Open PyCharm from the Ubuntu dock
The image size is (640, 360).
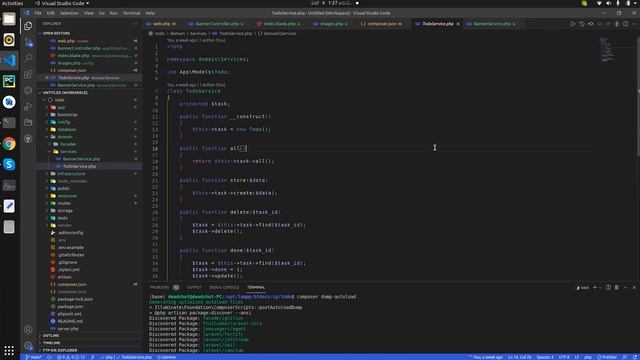tap(9, 81)
